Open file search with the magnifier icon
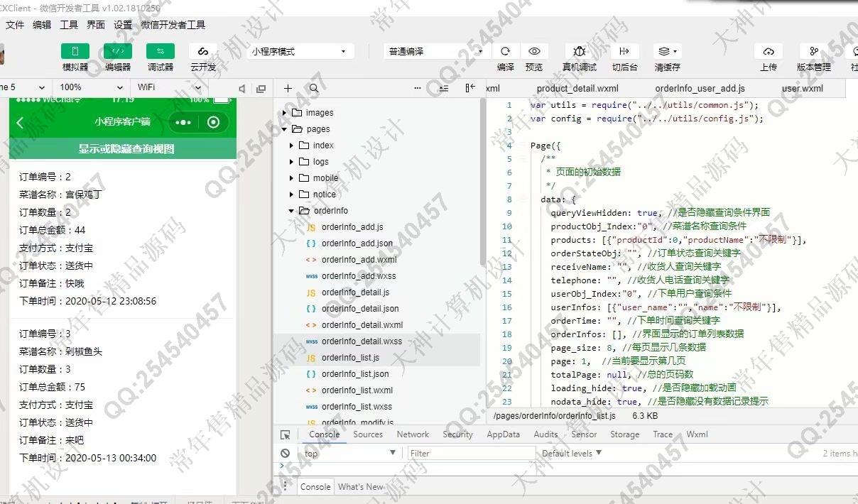This screenshot has height=504, width=858. (314, 88)
